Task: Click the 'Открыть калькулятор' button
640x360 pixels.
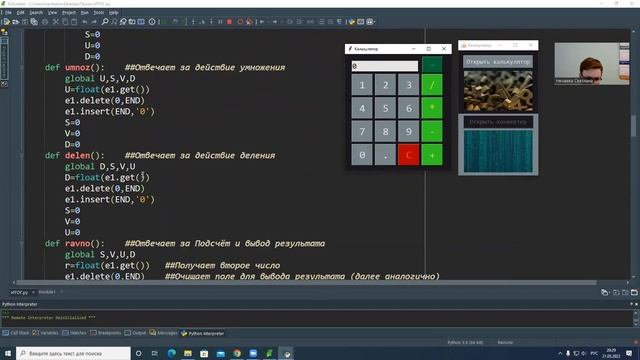Action: [498, 62]
